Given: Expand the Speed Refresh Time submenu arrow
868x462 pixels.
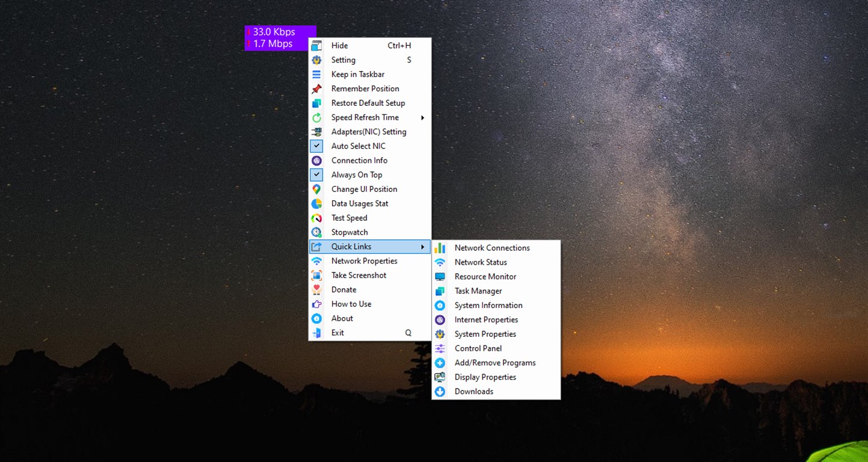Looking at the screenshot, I should point(422,118).
